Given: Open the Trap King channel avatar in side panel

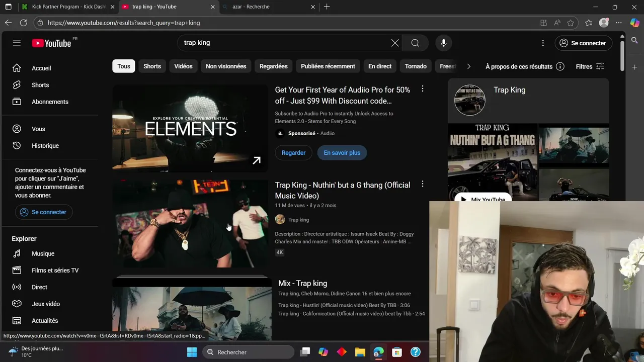Looking at the screenshot, I should (x=469, y=100).
